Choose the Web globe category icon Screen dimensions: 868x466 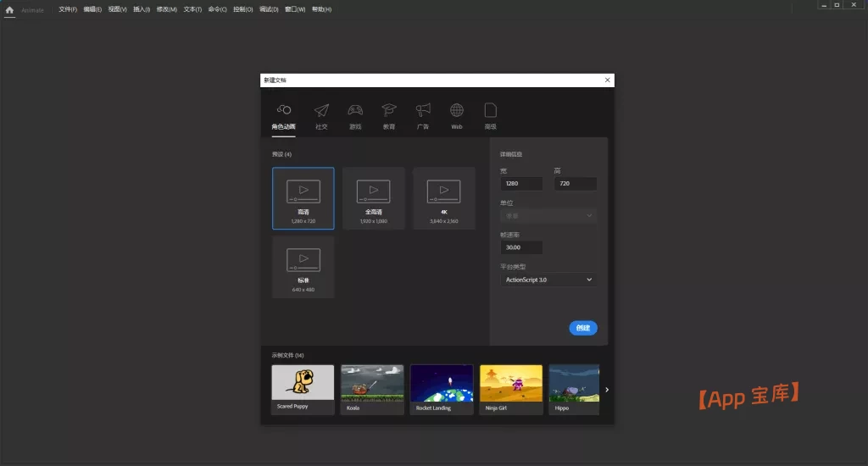coord(457,110)
